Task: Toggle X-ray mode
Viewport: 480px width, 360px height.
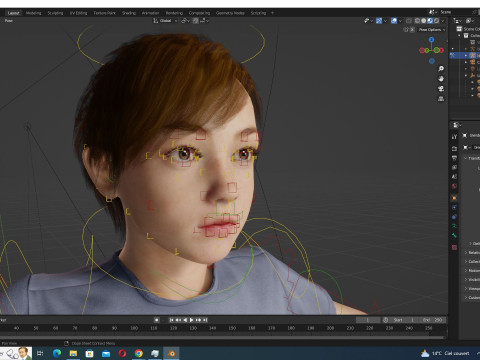Action: coord(409,21)
